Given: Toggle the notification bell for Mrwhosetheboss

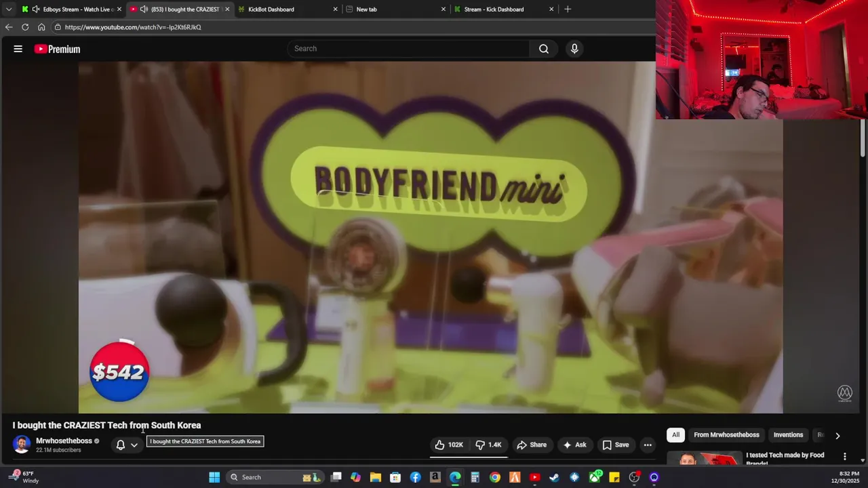Looking at the screenshot, I should pyautogui.click(x=121, y=445).
